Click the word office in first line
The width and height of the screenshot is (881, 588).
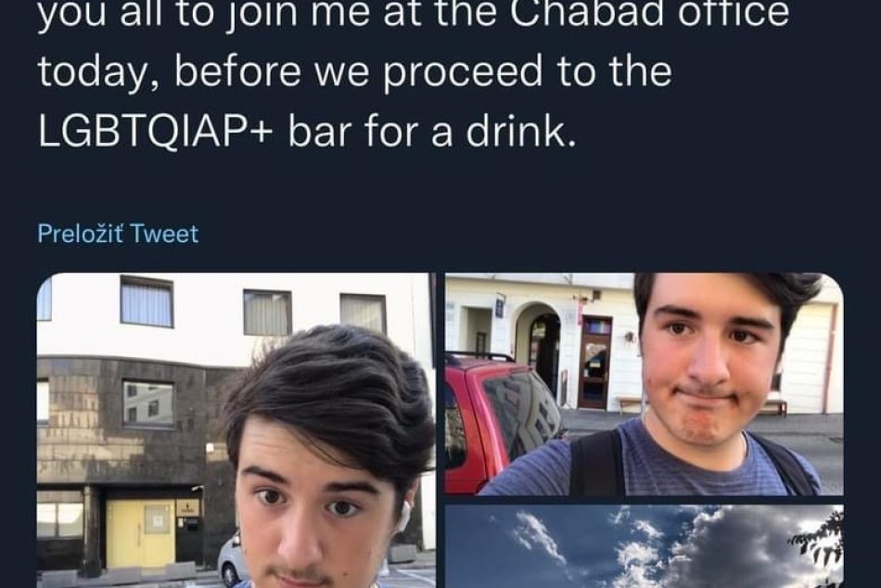(x=734, y=12)
